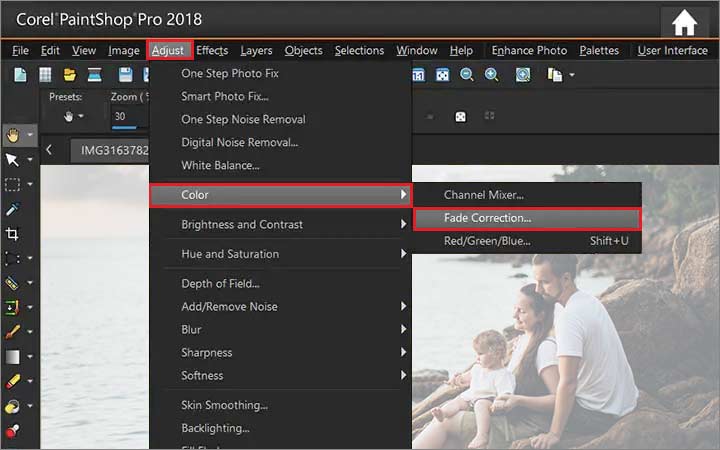Click the New Image document icon
Screen dimensions: 720x450
[20, 75]
